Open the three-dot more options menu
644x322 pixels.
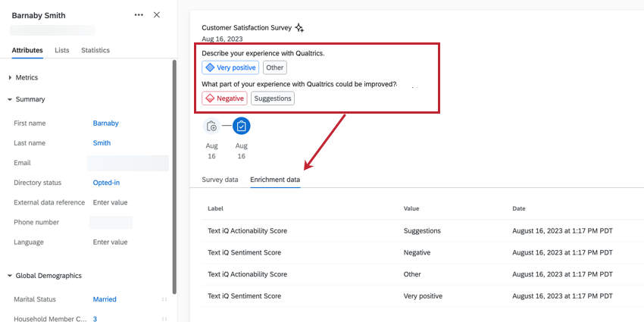pyautogui.click(x=138, y=15)
